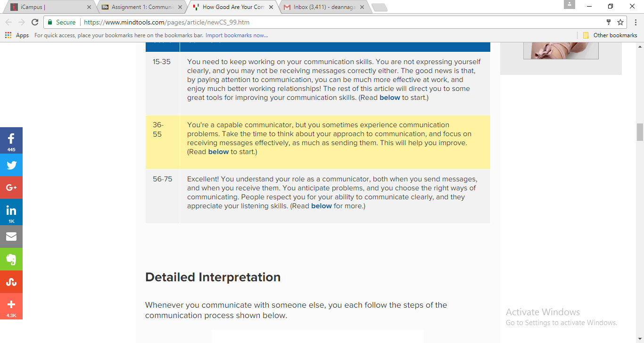Share on LinkedIn sidebar icon
Screen dimensions: 644x343
pyautogui.click(x=11, y=212)
